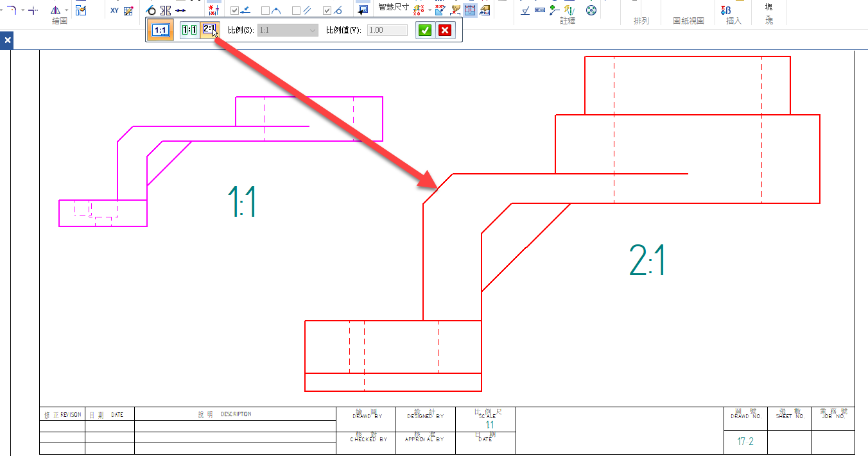Enable the tangent arc checkbox
868x456 pixels.
(x=266, y=10)
